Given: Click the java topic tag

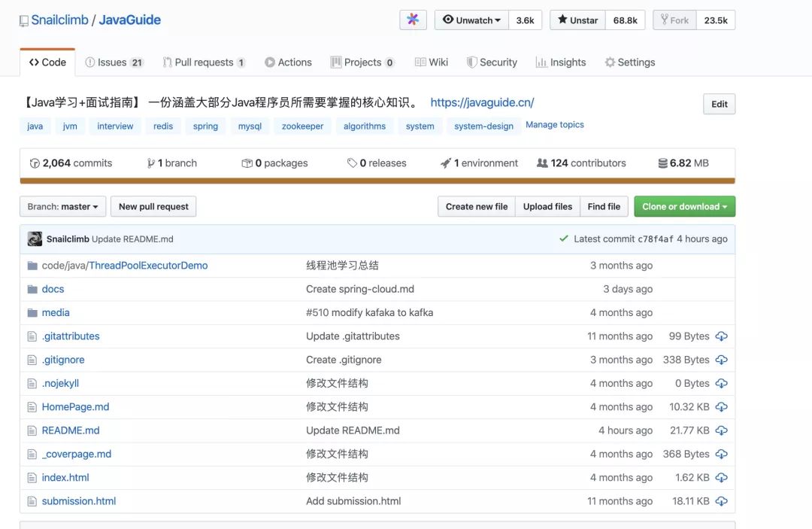Looking at the screenshot, I should tap(35, 126).
